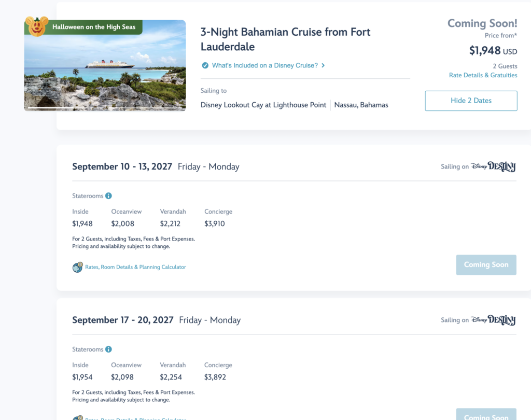The height and width of the screenshot is (420, 531).
Task: Click Disney Destiny logo on September 17 sailing
Action: (493, 320)
